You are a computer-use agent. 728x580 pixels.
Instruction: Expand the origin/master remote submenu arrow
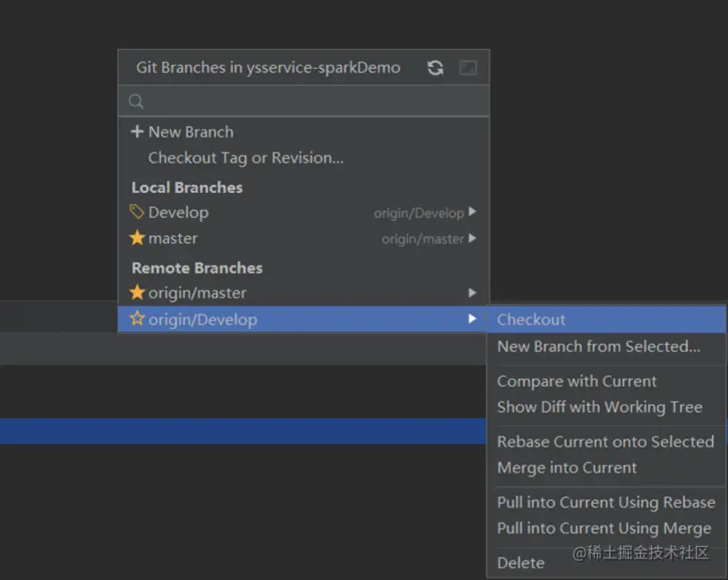click(472, 293)
